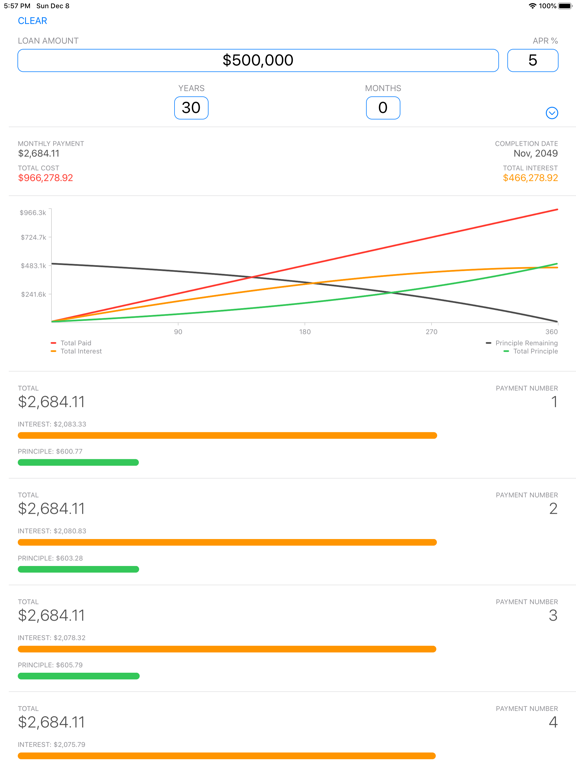Image resolution: width=576 pixels, height=768 pixels.
Task: Select the $966.3k axis label
Action: [33, 213]
